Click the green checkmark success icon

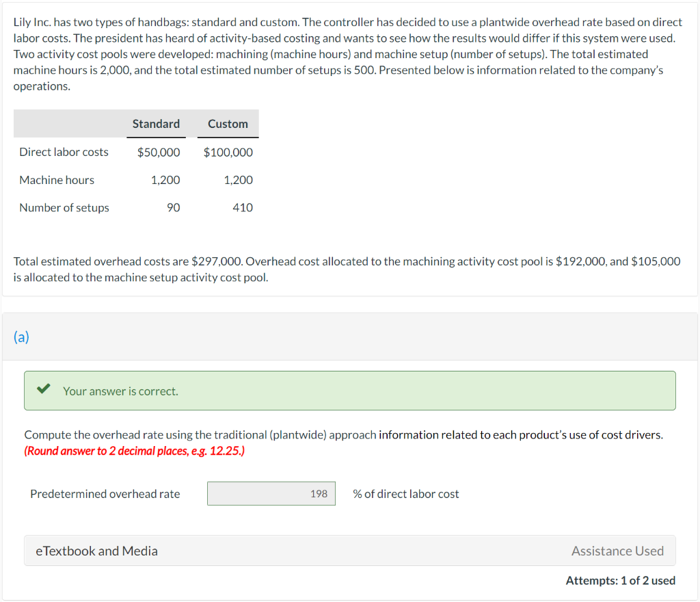(43, 390)
